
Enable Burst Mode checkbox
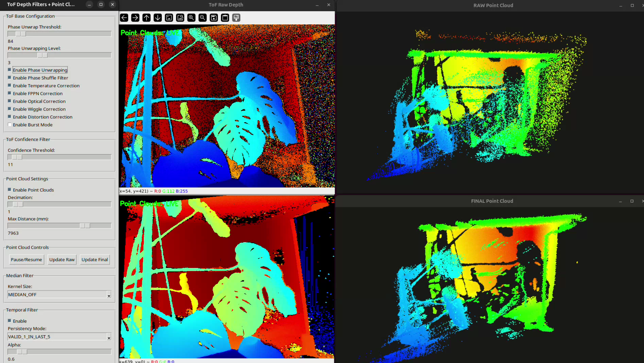pyautogui.click(x=10, y=125)
